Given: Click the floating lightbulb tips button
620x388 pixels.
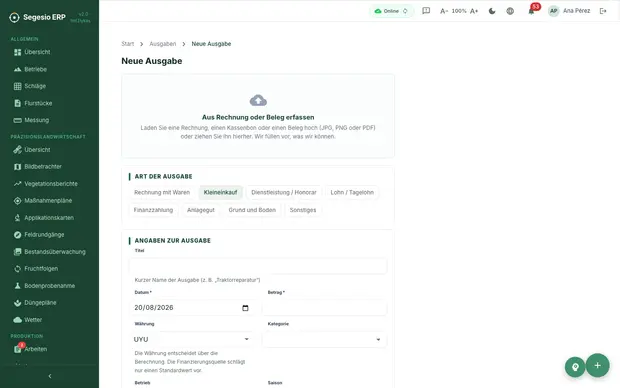Looking at the screenshot, I should coord(575,367).
